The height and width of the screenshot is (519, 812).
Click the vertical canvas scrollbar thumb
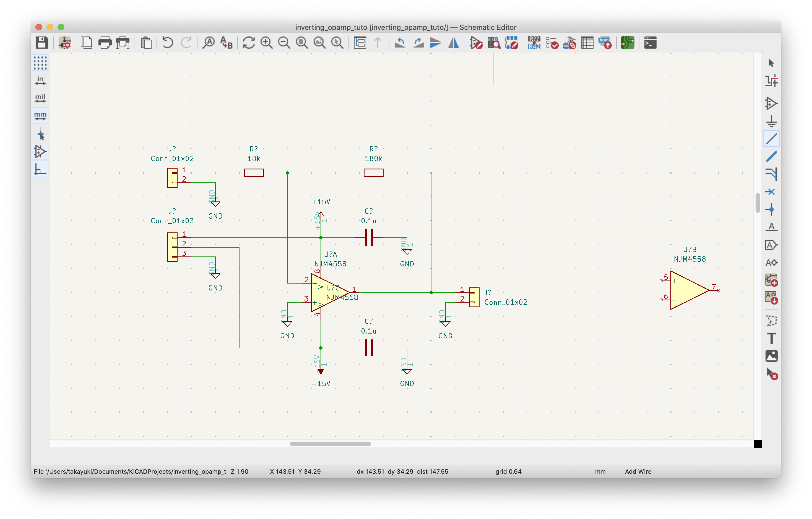(757, 203)
